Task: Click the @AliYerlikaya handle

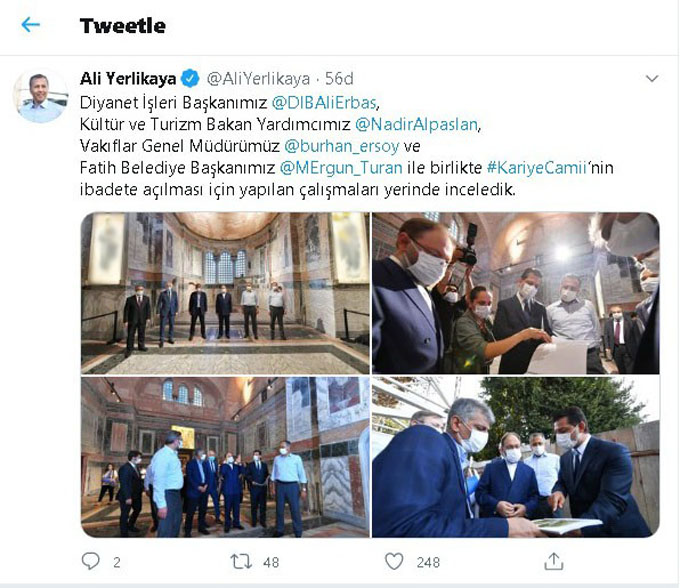Action: (x=258, y=78)
